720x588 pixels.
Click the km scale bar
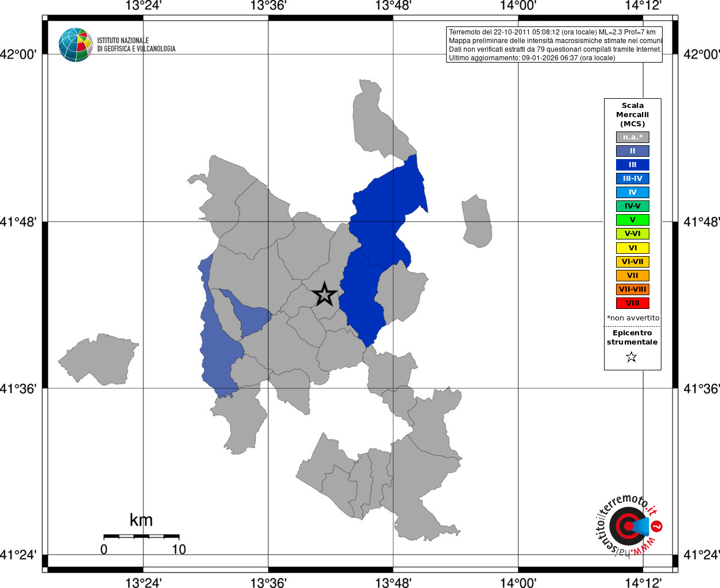click(x=141, y=536)
